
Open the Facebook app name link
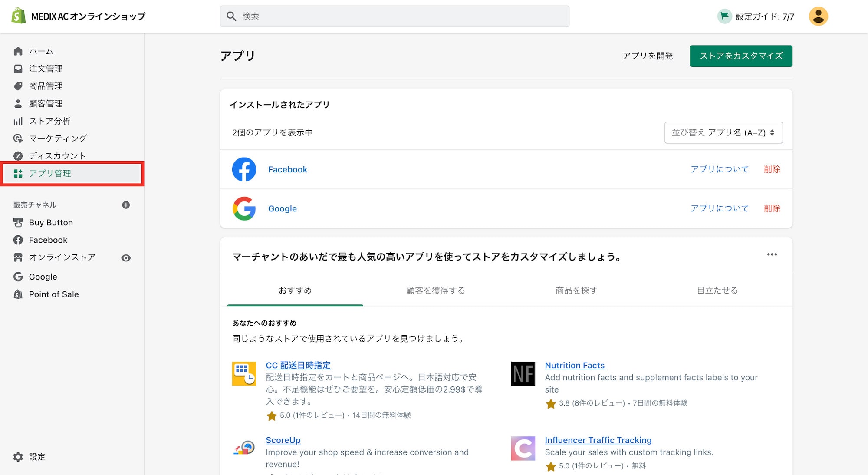(287, 169)
